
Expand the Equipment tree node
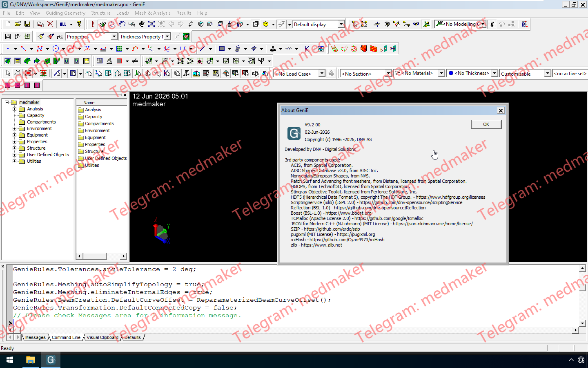click(x=15, y=135)
